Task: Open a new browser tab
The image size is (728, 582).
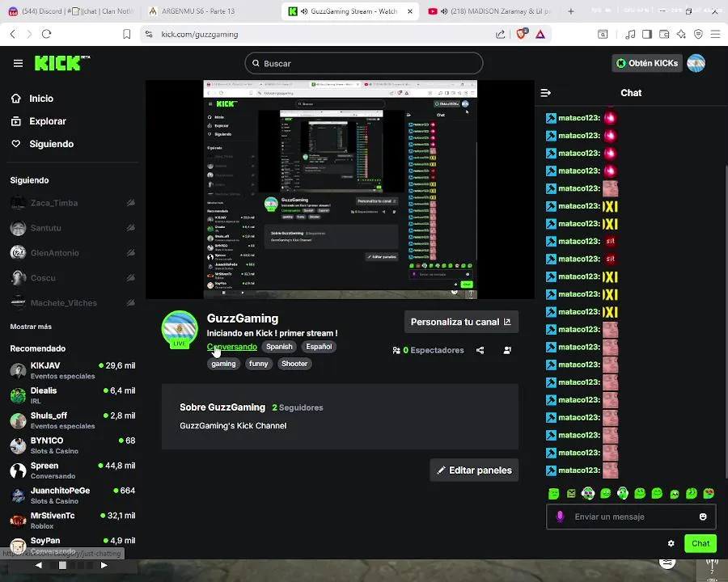Action: coord(570,11)
